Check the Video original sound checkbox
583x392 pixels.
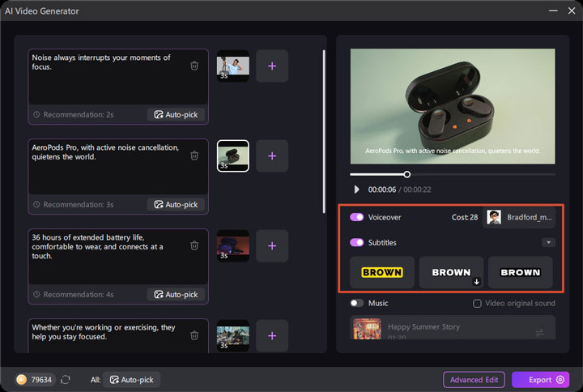(477, 304)
